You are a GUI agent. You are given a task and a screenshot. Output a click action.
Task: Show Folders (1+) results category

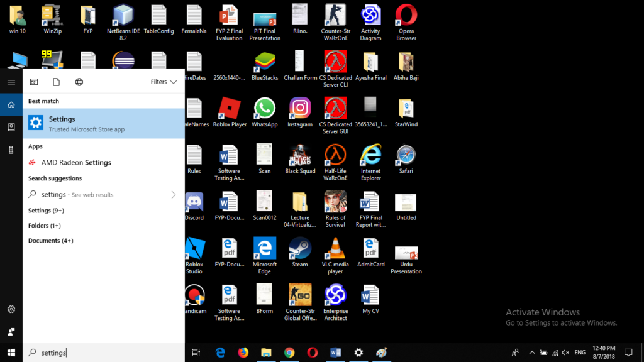(x=45, y=226)
